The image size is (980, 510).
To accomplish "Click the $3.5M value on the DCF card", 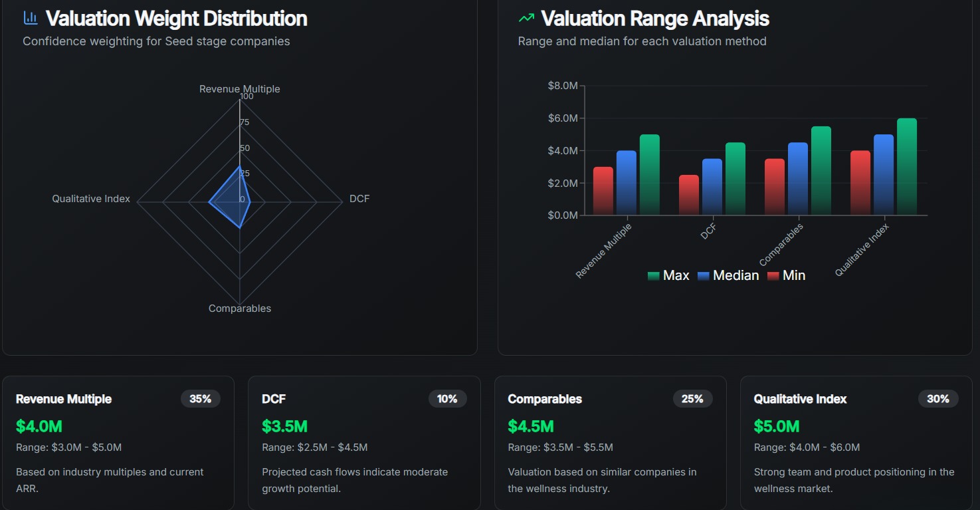I will pos(284,426).
